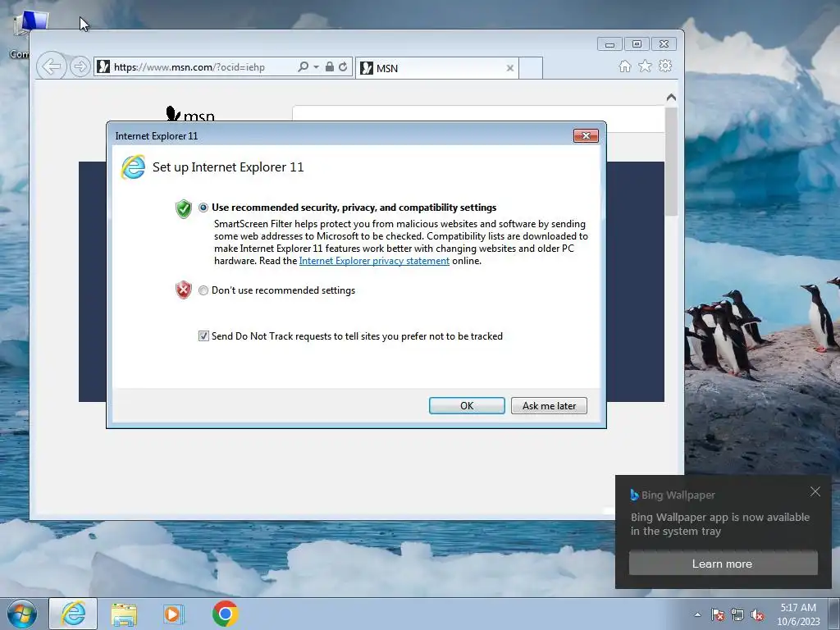Click the red shield X icon
The width and height of the screenshot is (840, 630).
[184, 290]
